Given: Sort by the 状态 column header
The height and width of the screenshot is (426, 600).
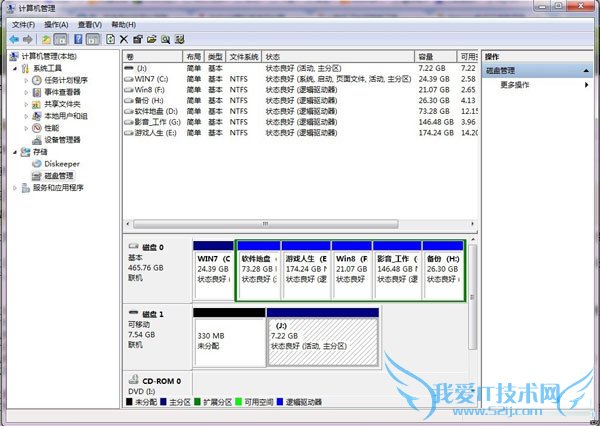Looking at the screenshot, I should click(x=338, y=57).
